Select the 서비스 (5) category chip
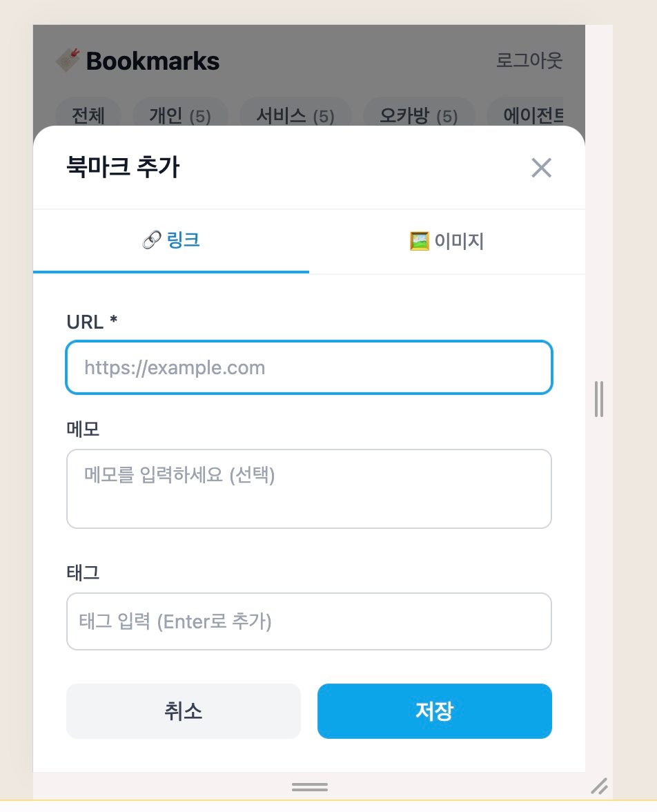The width and height of the screenshot is (657, 812). (x=295, y=115)
